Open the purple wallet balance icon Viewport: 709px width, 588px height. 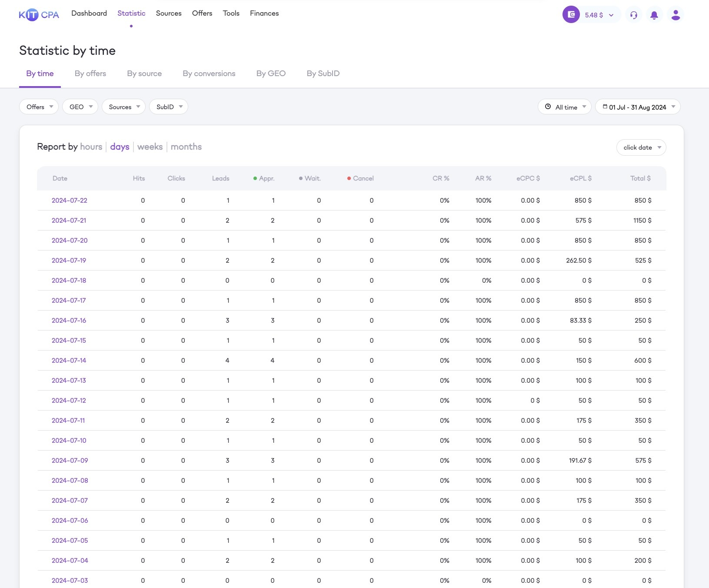pyautogui.click(x=571, y=14)
